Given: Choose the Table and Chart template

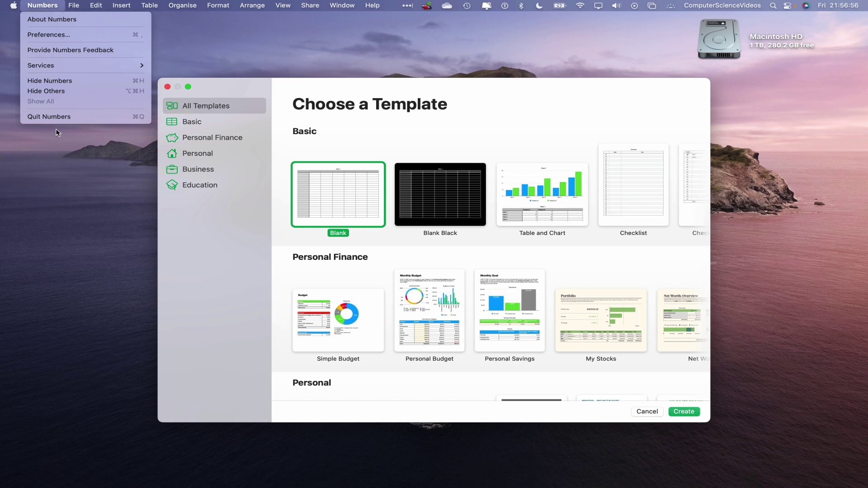Looking at the screenshot, I should click(x=542, y=194).
